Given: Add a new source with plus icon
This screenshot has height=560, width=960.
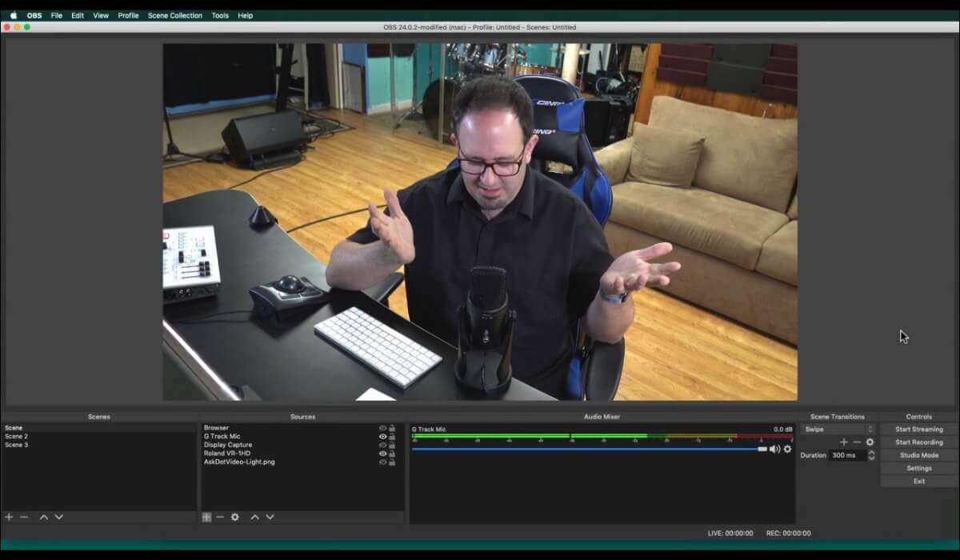Looking at the screenshot, I should point(206,518).
